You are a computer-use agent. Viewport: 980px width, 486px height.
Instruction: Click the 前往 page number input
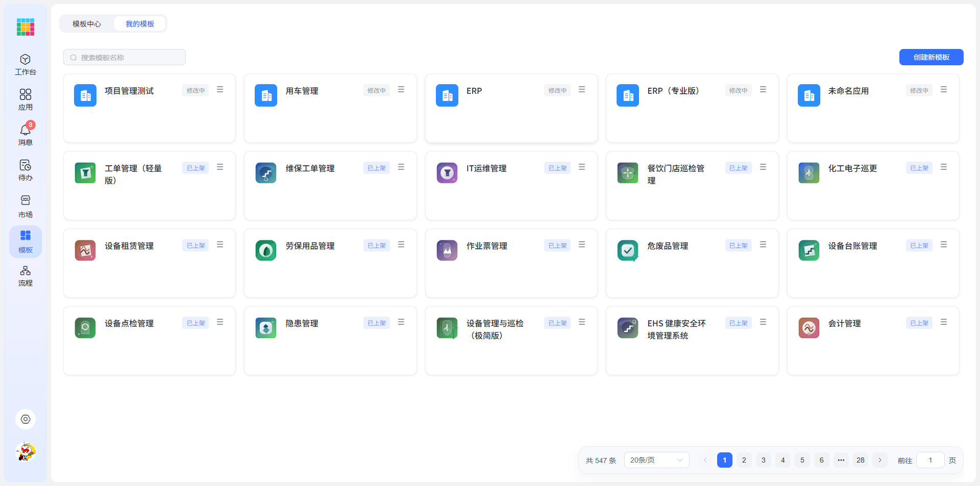pyautogui.click(x=930, y=460)
